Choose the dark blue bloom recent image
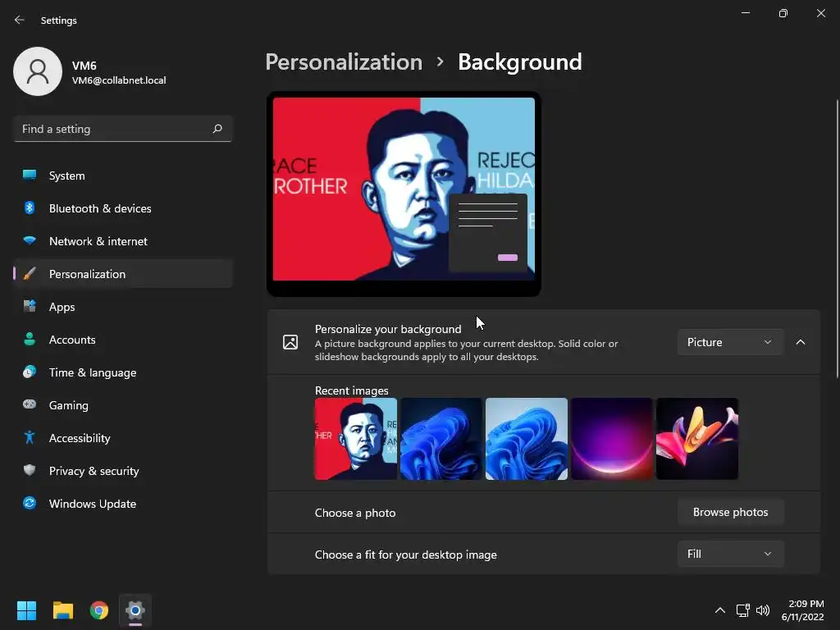The height and width of the screenshot is (630, 840). coord(441,439)
